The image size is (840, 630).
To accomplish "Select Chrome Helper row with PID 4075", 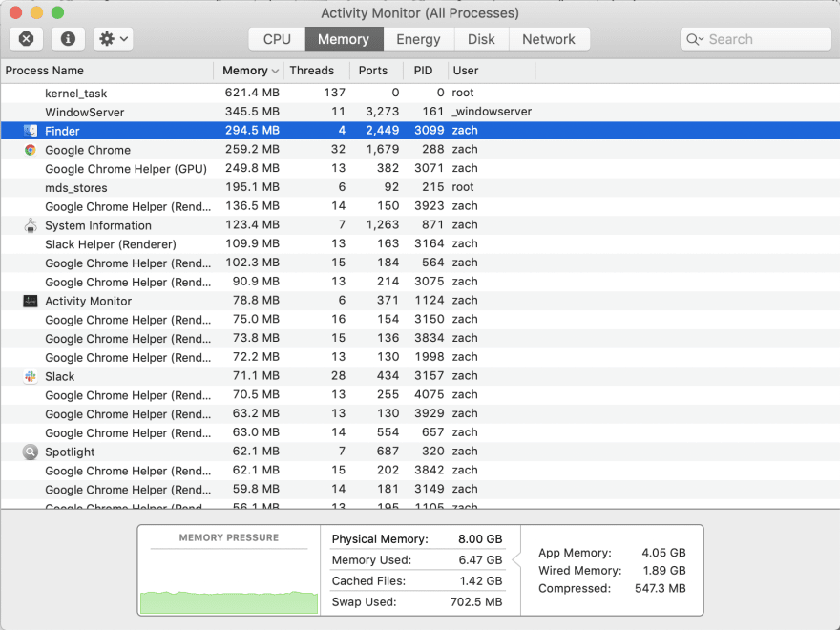I will [x=420, y=395].
